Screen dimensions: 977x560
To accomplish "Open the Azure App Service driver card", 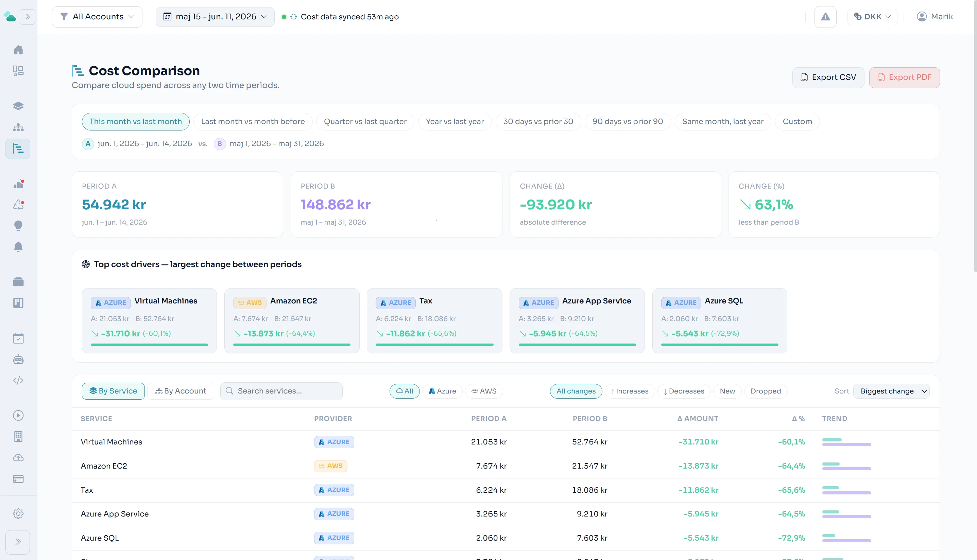I will point(577,321).
